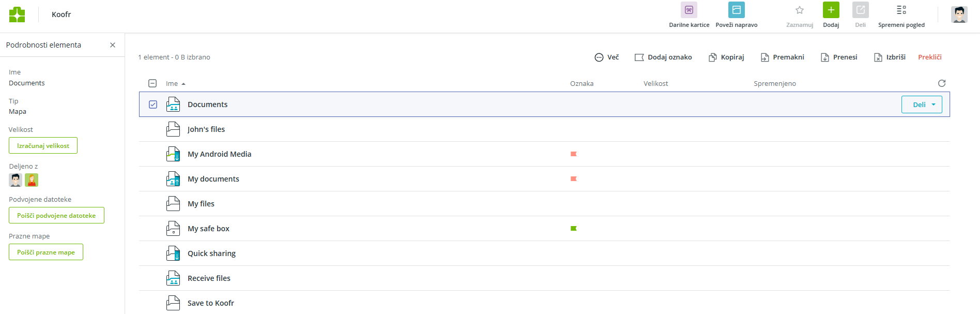The width and height of the screenshot is (980, 314).
Task: Click the refresh icon above file list
Action: [x=942, y=83]
